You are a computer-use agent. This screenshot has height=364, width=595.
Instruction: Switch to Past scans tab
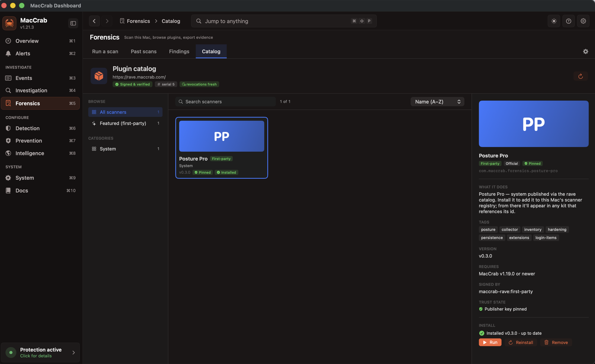144,51
